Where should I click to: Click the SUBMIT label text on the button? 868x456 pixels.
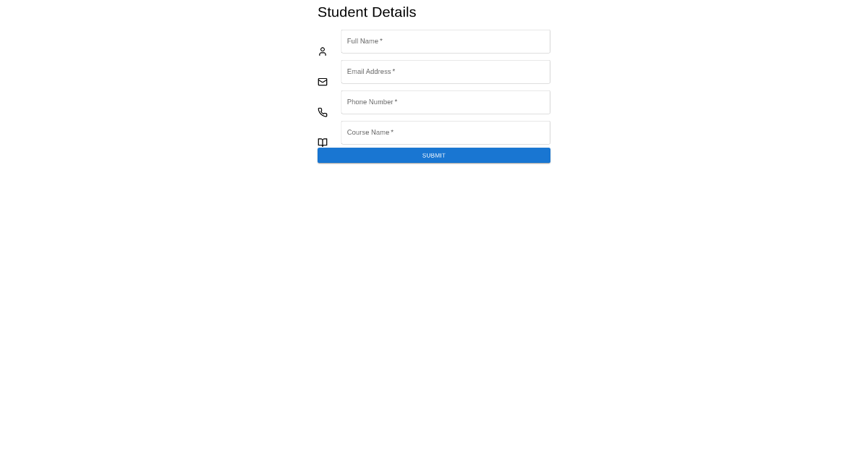click(433, 155)
